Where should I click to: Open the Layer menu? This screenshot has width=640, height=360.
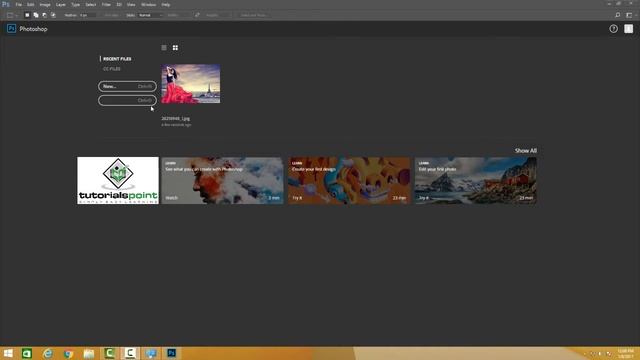click(x=60, y=4)
